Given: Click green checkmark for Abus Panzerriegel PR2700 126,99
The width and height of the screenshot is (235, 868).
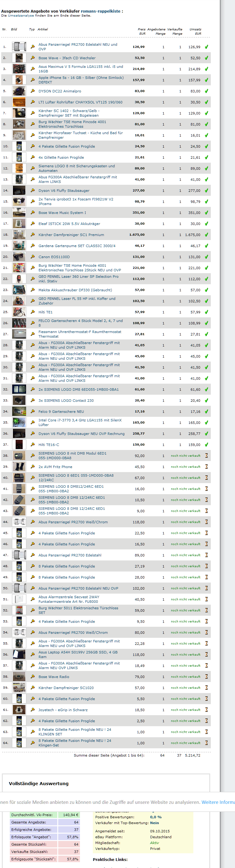Looking at the screenshot, I should pos(207,47).
